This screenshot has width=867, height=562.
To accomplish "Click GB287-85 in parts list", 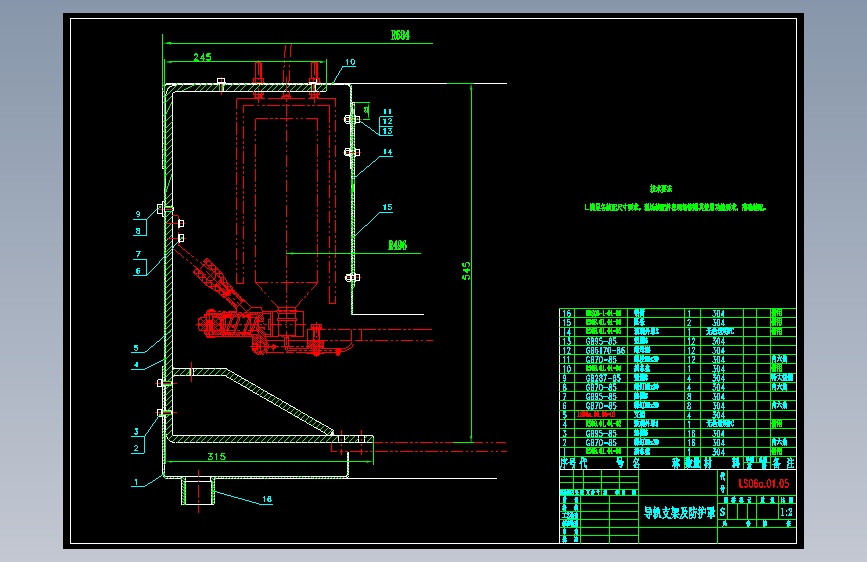I will click(603, 378).
